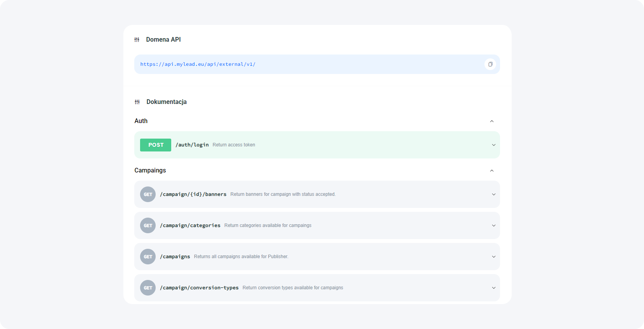Click the /auth/login path text
This screenshot has height=329, width=644.
pos(192,145)
